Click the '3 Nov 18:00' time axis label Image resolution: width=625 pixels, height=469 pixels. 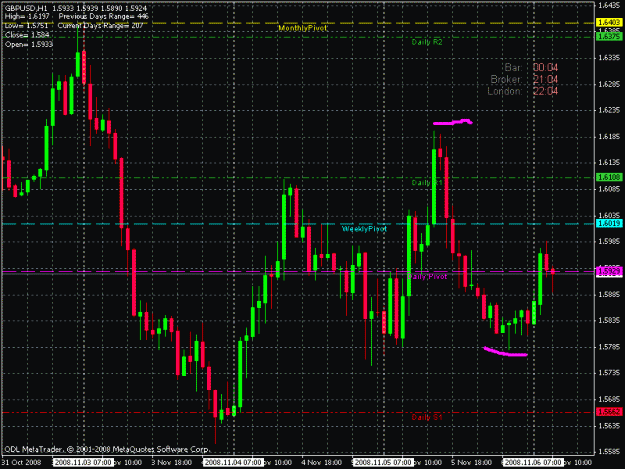click(171, 463)
